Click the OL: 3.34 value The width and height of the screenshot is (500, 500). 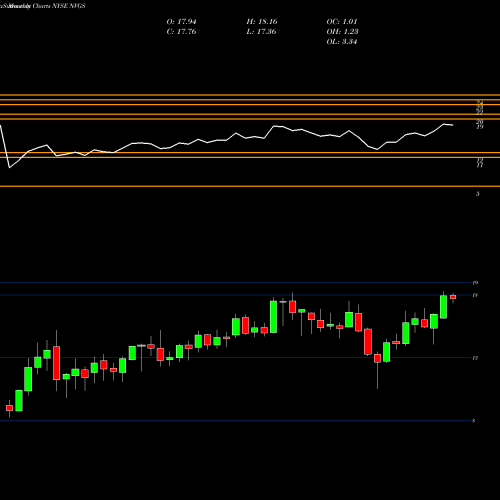coord(342,42)
